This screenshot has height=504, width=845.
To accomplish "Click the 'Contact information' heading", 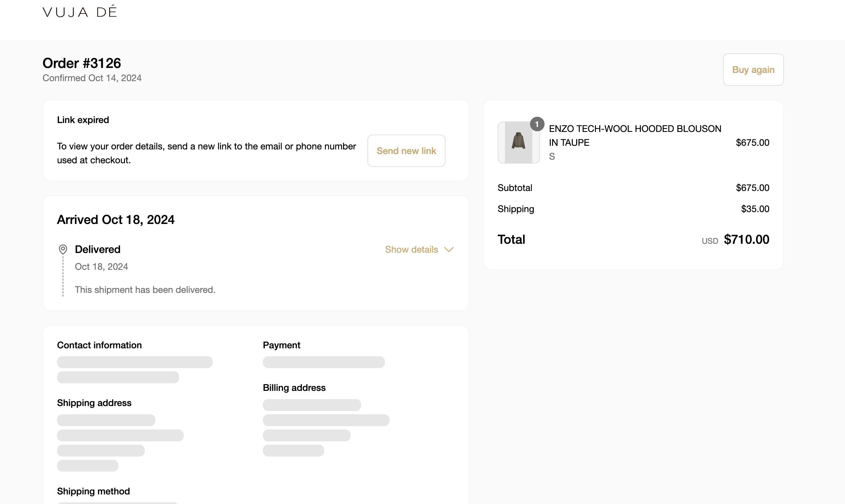I will tap(100, 345).
